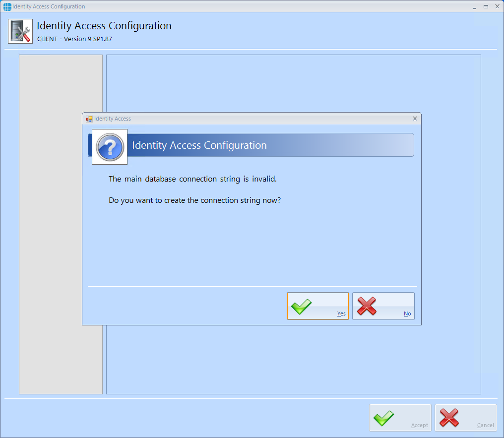504x438 pixels.
Task: Click the Cancel button in main window
Action: tap(466, 418)
